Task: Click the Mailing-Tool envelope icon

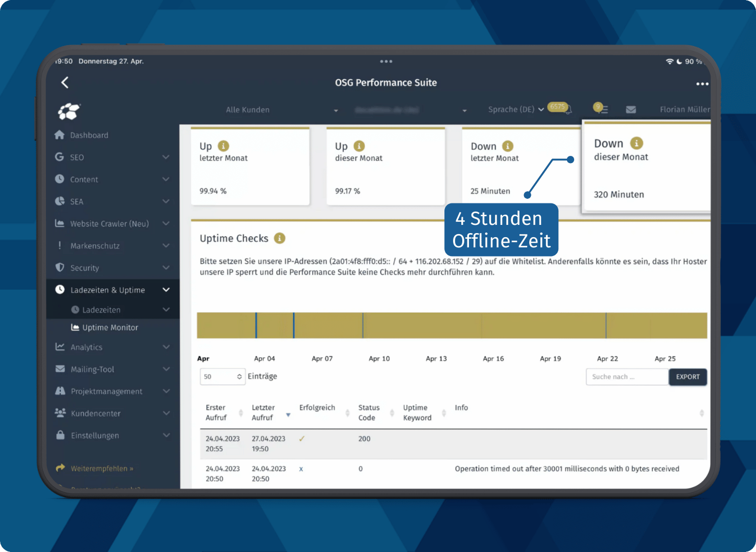Action: (x=60, y=369)
